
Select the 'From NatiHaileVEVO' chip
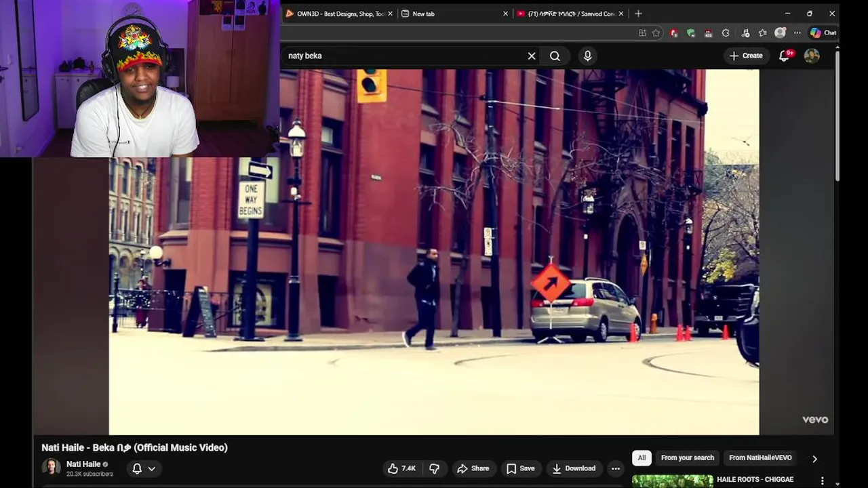point(760,458)
